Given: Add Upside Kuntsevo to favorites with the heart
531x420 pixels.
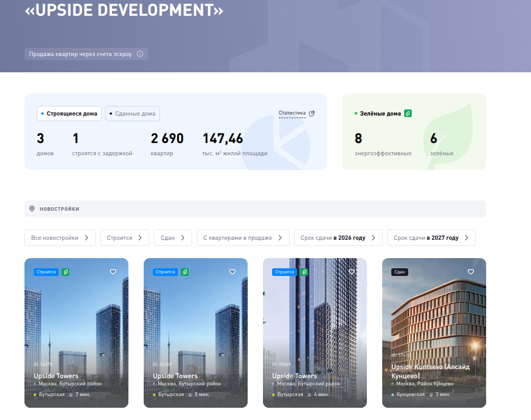Looking at the screenshot, I should (471, 272).
